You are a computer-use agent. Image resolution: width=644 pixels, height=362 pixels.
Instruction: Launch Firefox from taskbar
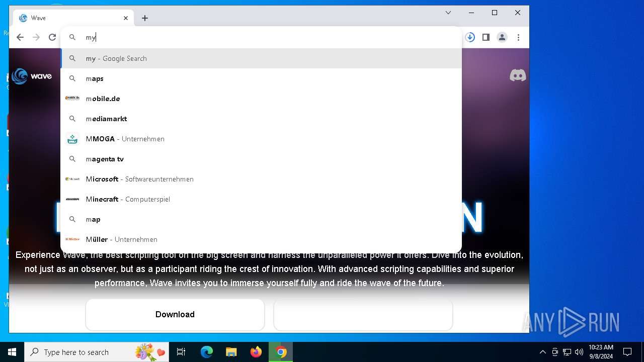[256, 352]
